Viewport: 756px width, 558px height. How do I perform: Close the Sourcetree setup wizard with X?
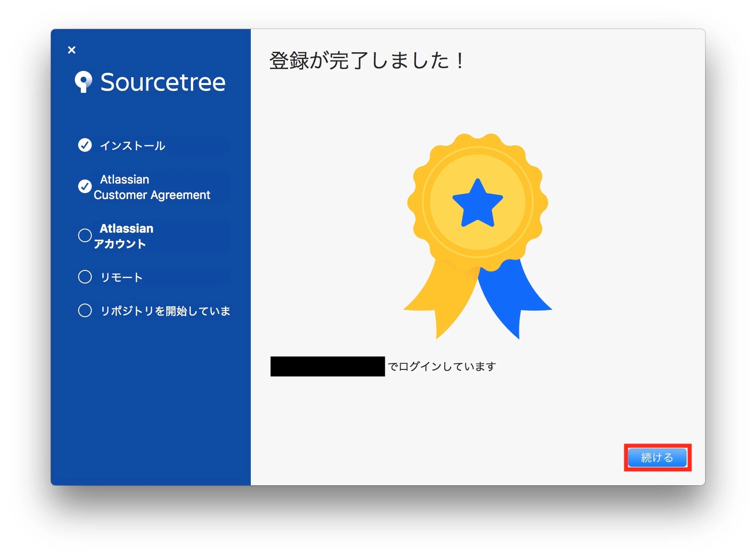tap(72, 50)
